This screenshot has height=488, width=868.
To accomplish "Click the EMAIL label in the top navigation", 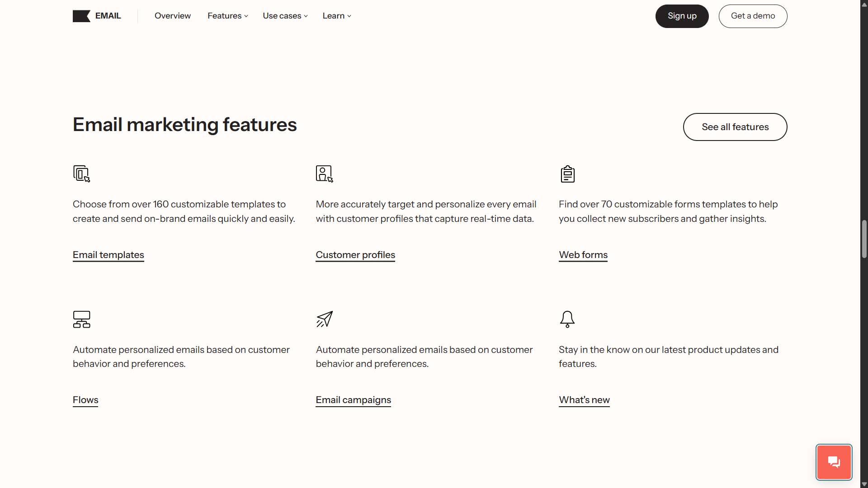I will (x=108, y=16).
